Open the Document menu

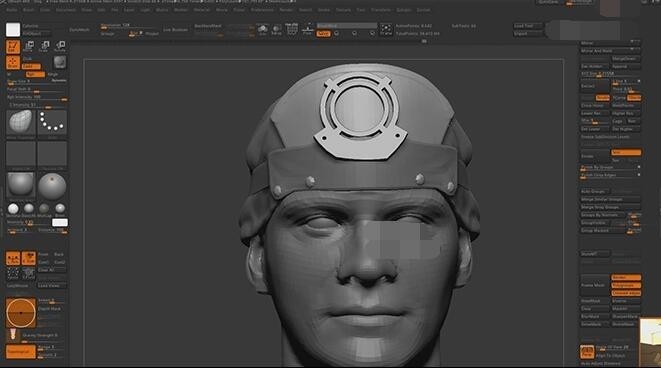tap(66, 10)
